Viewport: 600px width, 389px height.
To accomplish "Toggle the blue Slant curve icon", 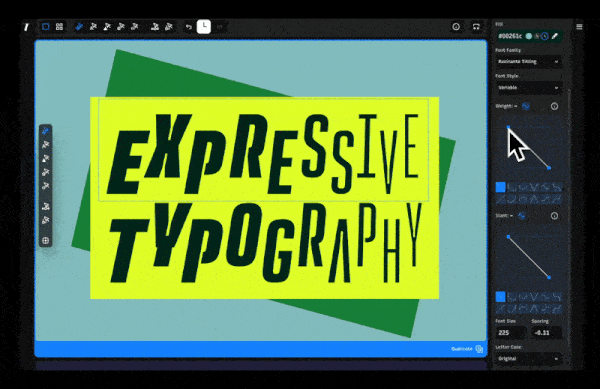I will click(522, 216).
